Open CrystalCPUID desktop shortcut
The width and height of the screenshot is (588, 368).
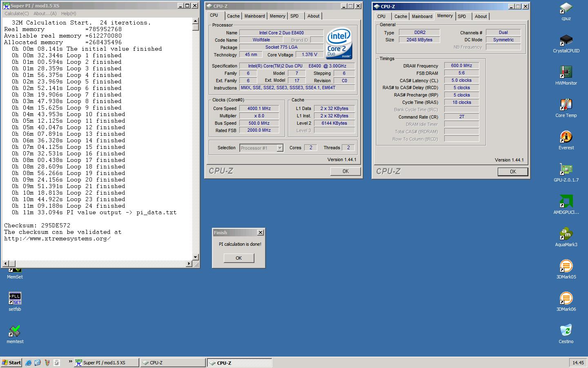[566, 43]
